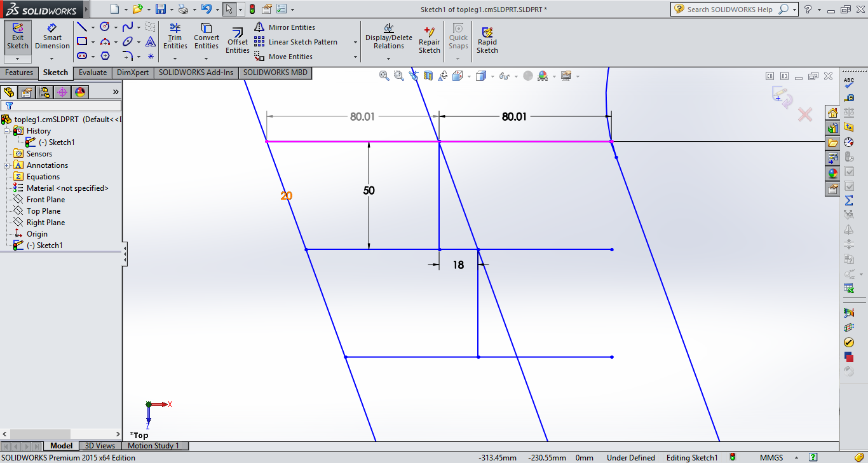Open the Trim Entities dropdown arrow
Screen dimensions: 868x463
click(x=175, y=59)
